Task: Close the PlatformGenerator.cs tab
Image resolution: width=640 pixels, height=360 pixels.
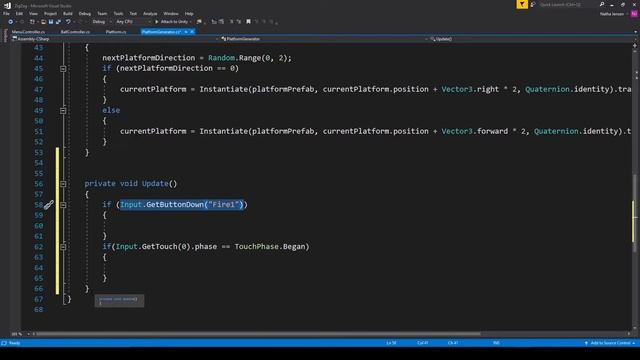Action: (x=192, y=32)
